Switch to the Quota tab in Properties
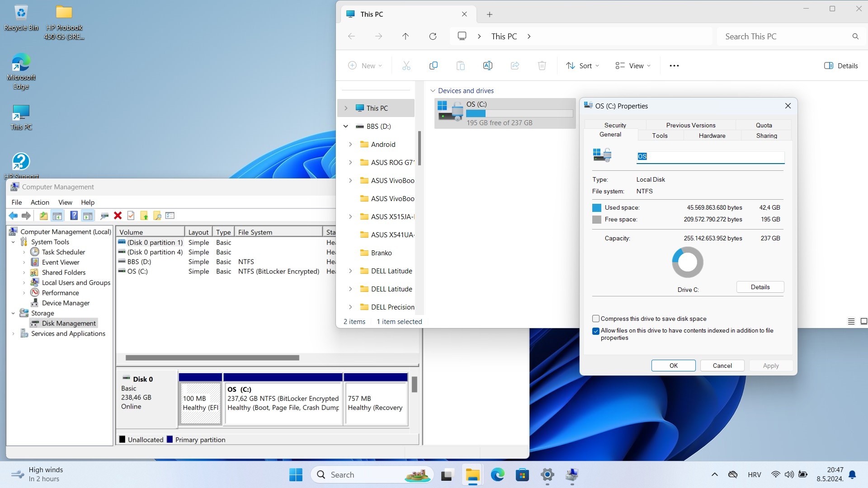Viewport: 868px width, 488px height. coord(764,125)
